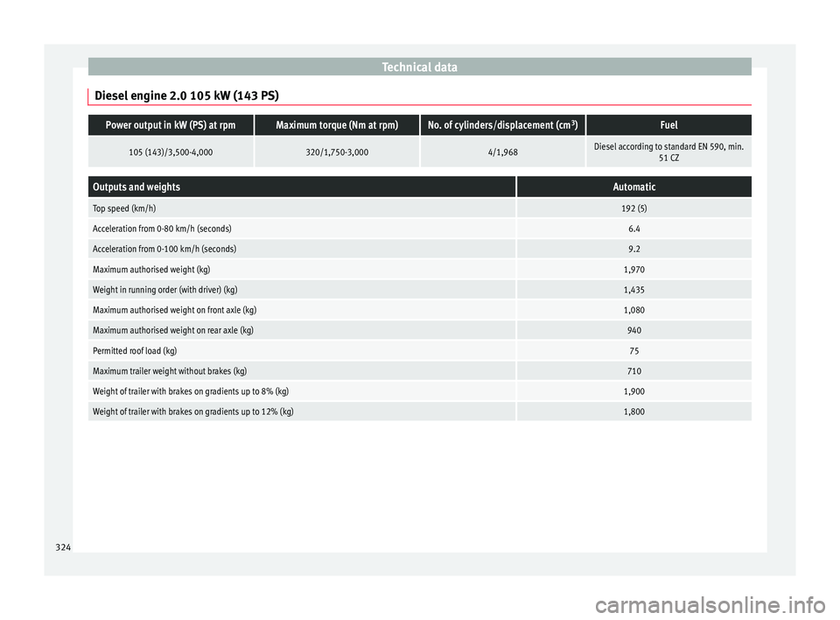Open the carmanualsonline.info watermark link

coord(710,605)
